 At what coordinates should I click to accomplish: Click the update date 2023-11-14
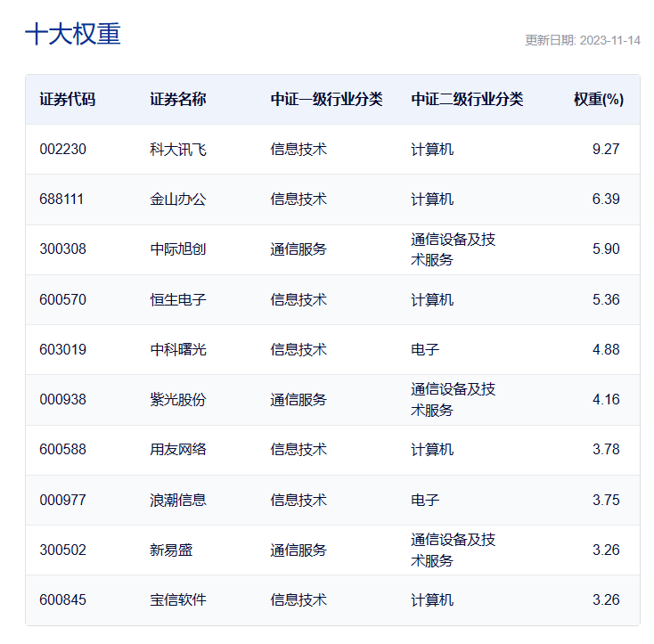click(609, 40)
